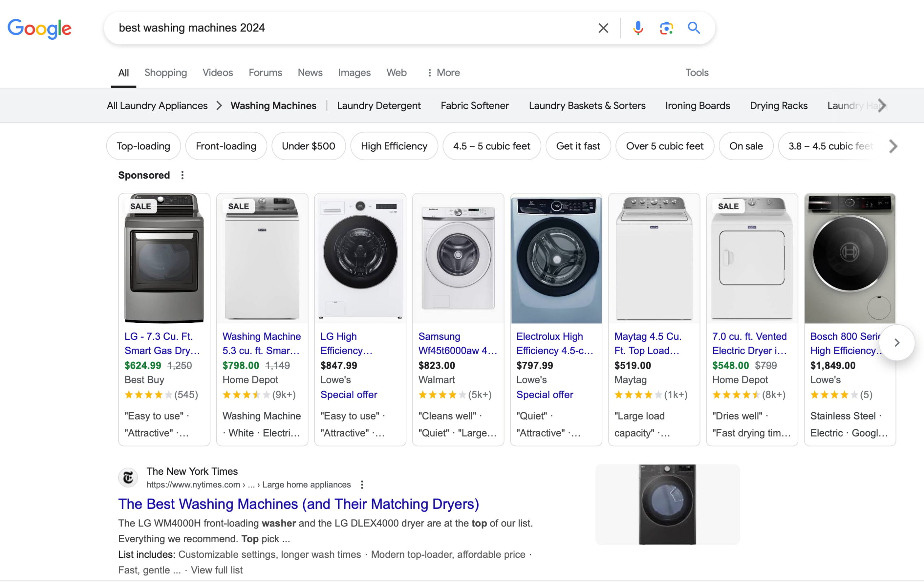This screenshot has width=924, height=582.
Task: Show more filter chips with right chevron
Action: [893, 146]
